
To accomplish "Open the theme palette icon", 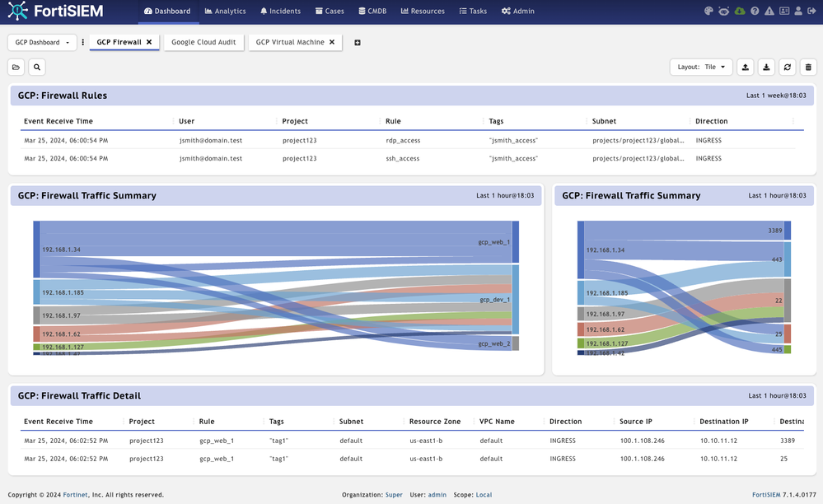I will click(708, 12).
